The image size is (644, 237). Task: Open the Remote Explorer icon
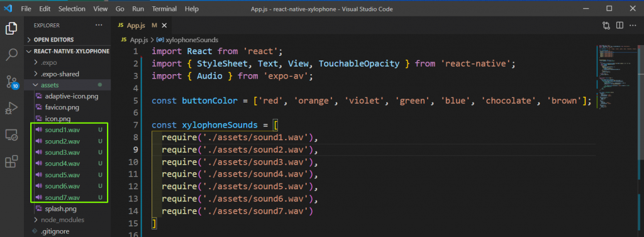(x=11, y=135)
